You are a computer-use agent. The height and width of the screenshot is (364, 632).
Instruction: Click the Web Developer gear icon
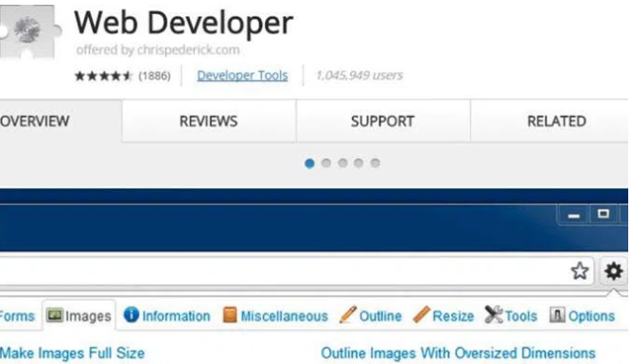[x=613, y=270]
